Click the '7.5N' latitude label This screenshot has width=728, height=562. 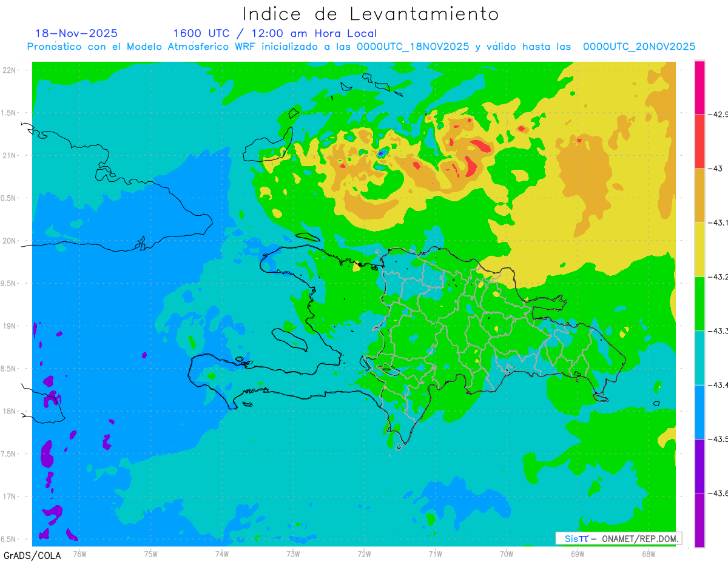tap(8, 454)
